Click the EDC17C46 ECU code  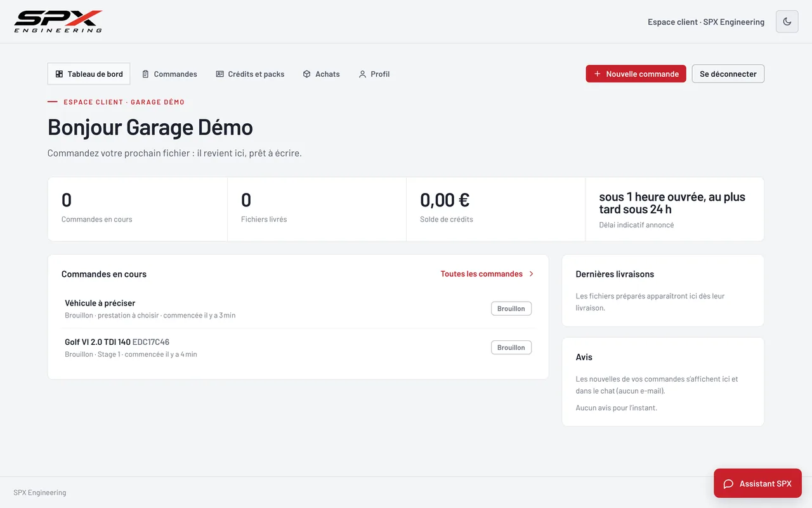tap(151, 342)
